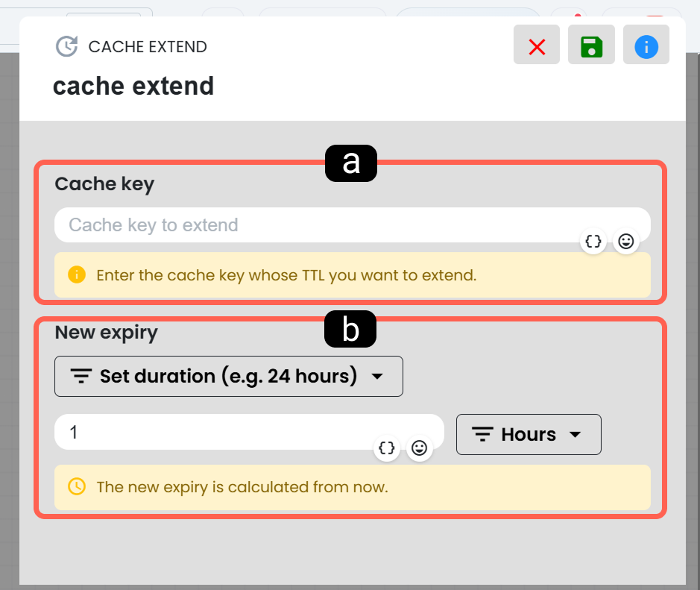Click the filter icon in Set duration dropdown

coord(81,376)
